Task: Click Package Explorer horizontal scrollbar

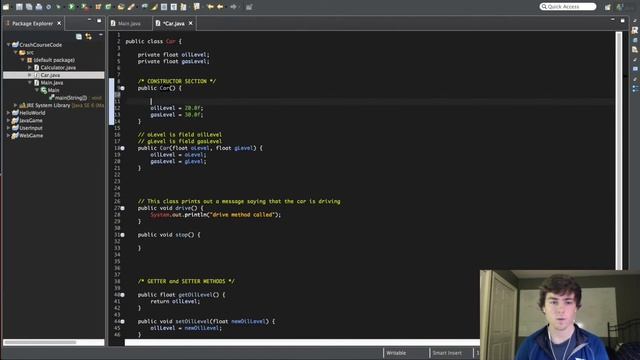Action: [x=40, y=342]
